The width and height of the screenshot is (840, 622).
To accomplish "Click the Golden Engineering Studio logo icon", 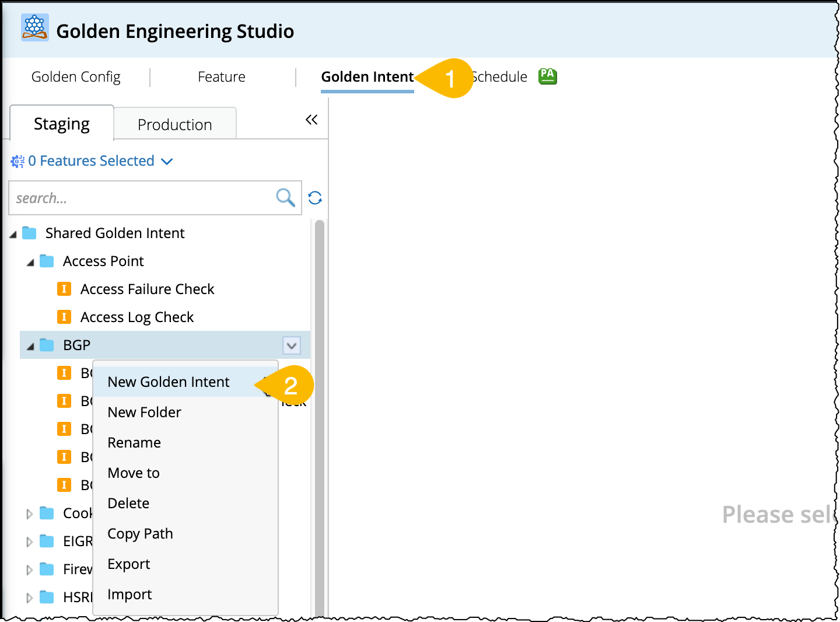I will 35,27.
